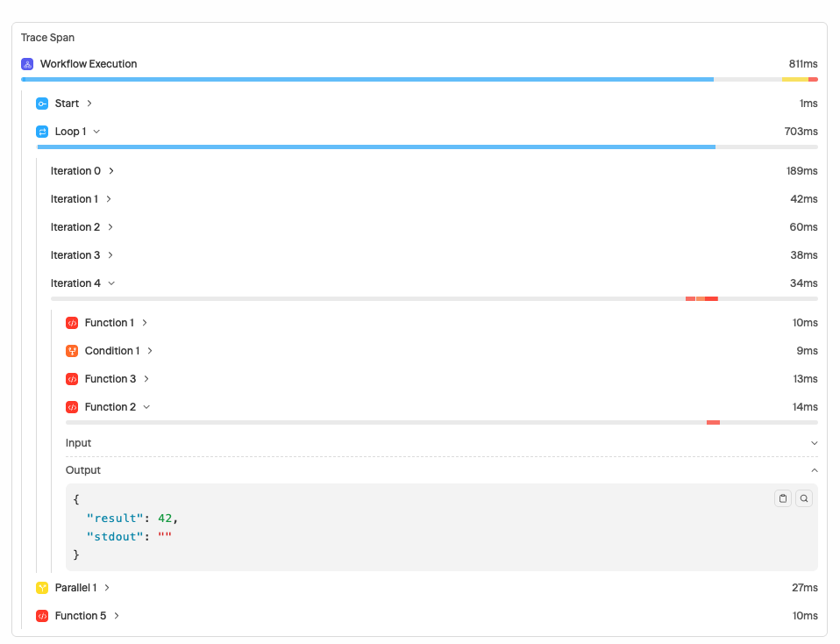The width and height of the screenshot is (840, 644).
Task: Click the Parallel 1 icon
Action: [x=42, y=588]
